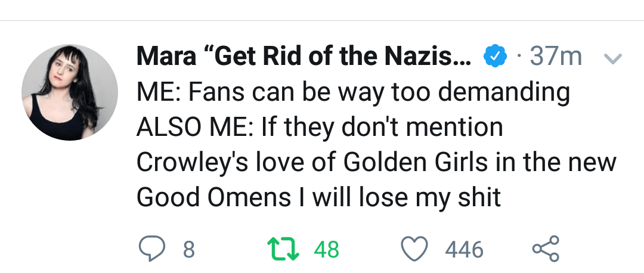Viewport: 644px width, 273px height.
Task: Click the "Crowley's love of Golden Girls" line
Action: tap(376, 162)
